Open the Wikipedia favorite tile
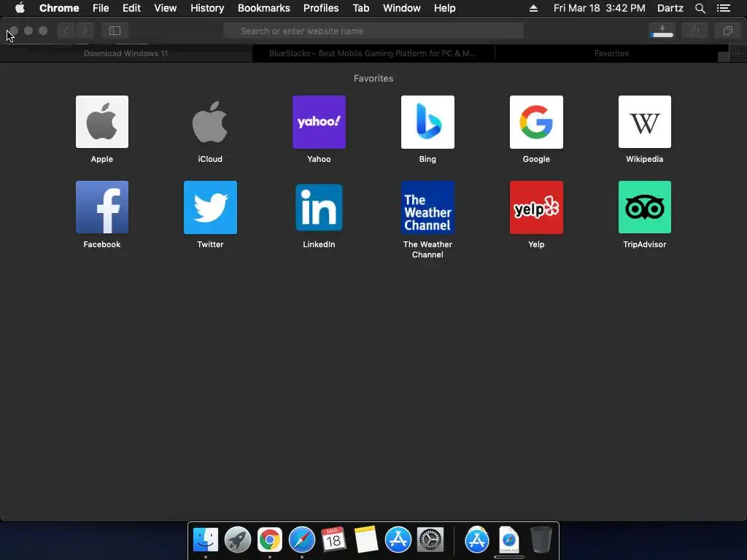This screenshot has width=747, height=560. [x=645, y=122]
